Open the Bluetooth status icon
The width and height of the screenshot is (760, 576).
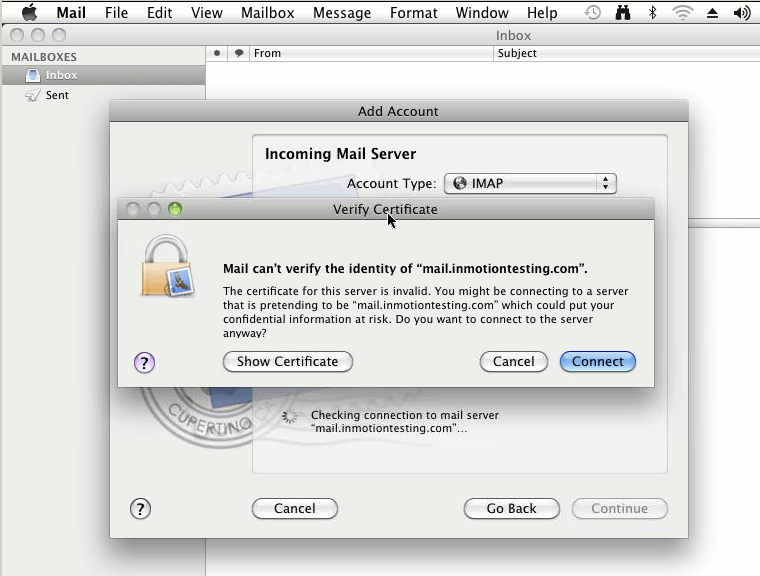(652, 13)
